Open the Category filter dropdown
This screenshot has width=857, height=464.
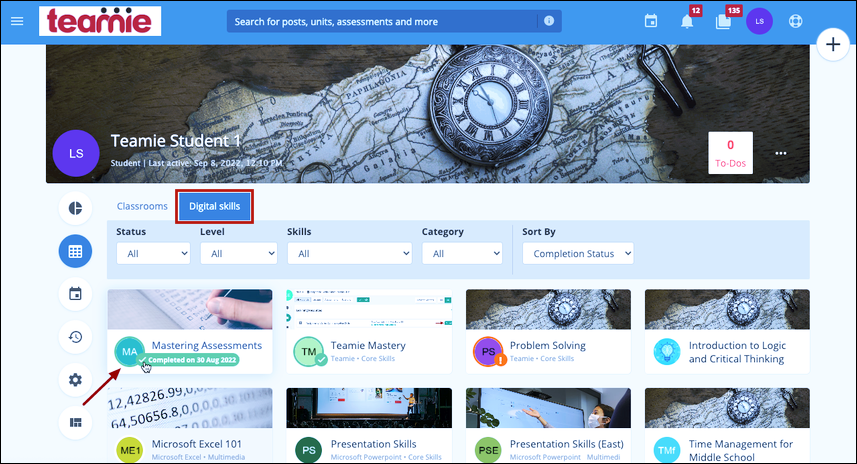(x=462, y=254)
